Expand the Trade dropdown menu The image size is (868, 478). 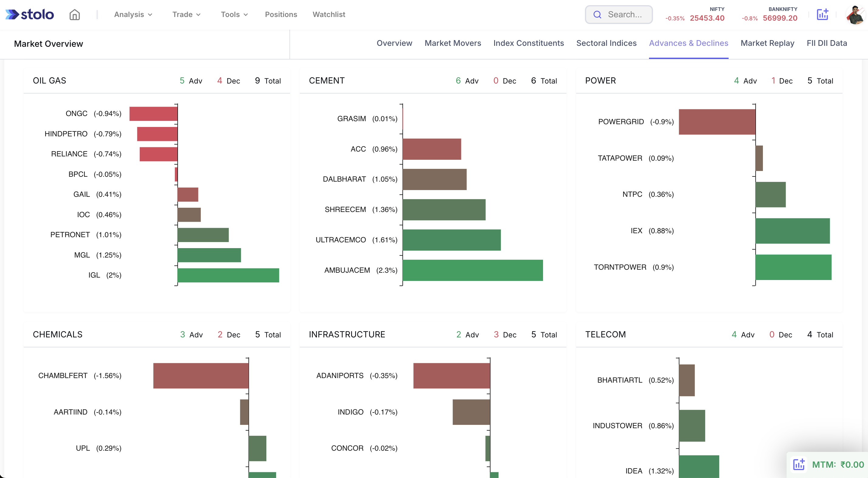(x=186, y=15)
